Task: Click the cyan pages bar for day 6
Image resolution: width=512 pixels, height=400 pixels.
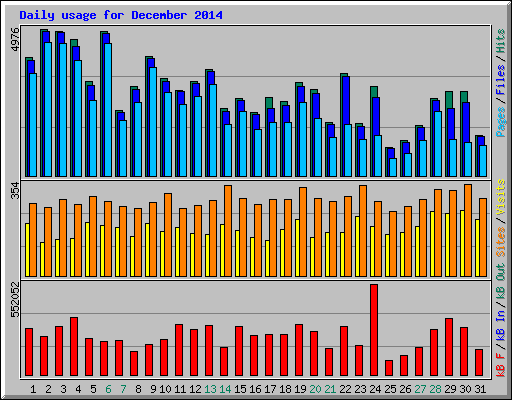Action: 108,110
